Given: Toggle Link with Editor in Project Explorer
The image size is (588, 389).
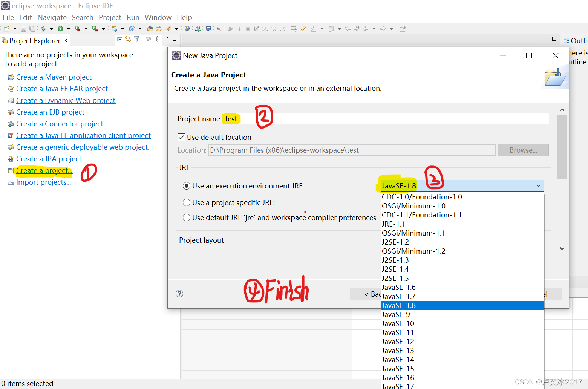Looking at the screenshot, I should [x=128, y=39].
